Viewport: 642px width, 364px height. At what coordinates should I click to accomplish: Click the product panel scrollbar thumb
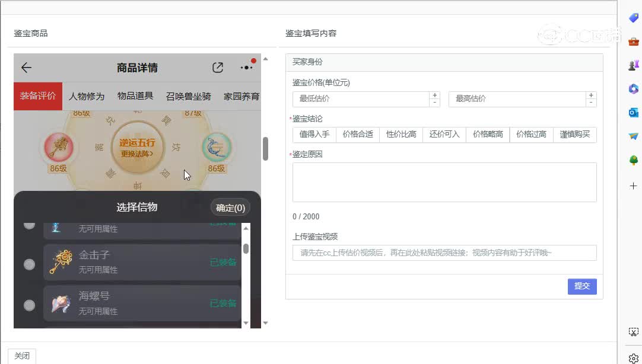265,148
